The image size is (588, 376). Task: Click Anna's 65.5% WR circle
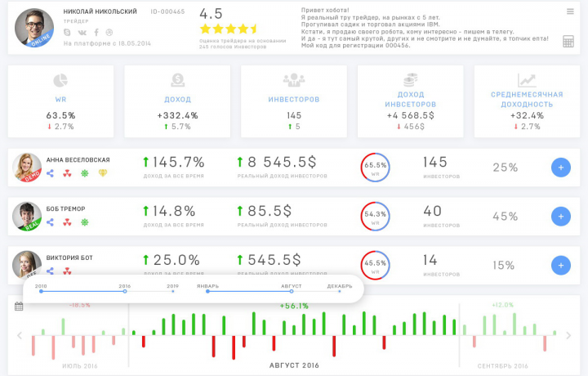(376, 168)
